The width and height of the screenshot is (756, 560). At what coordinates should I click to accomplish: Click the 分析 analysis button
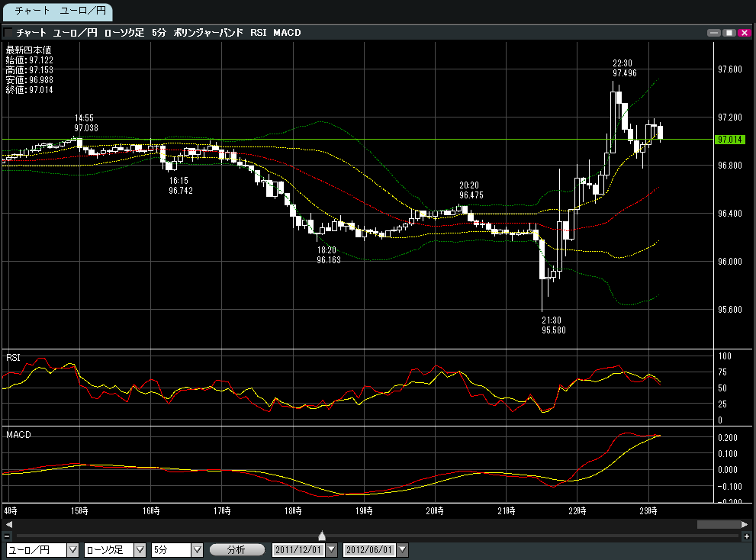pos(236,549)
